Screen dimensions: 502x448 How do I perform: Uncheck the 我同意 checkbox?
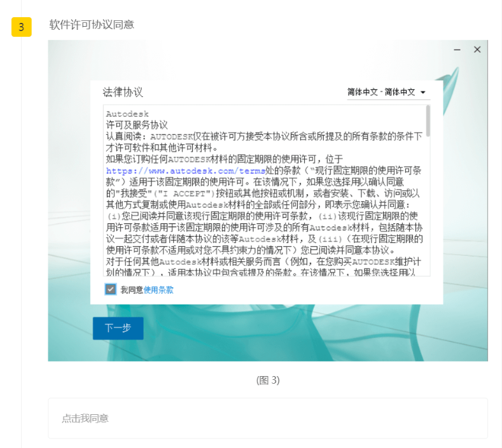pos(111,290)
